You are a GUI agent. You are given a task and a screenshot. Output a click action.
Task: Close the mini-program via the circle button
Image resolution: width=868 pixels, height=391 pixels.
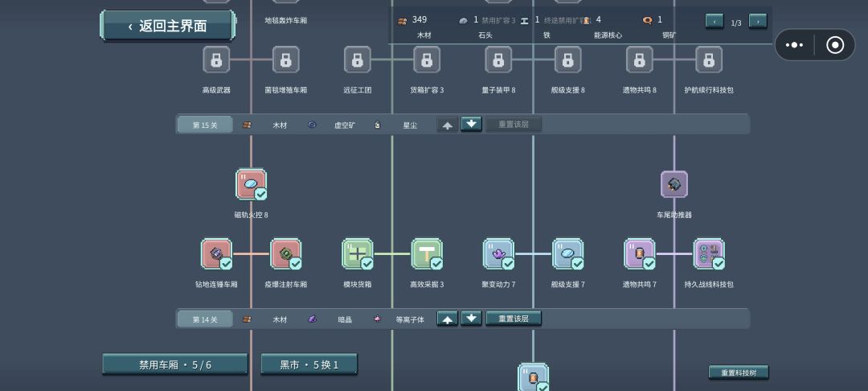[835, 45]
